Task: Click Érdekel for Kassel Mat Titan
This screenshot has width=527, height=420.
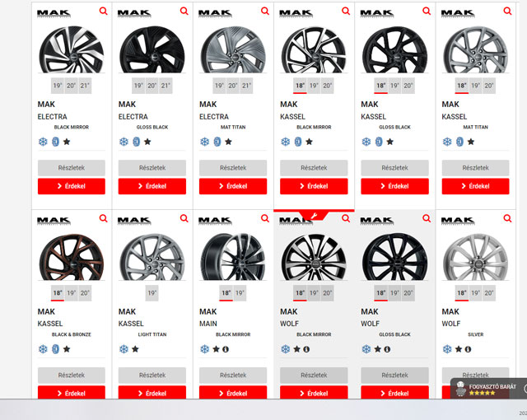Action: pyautogui.click(x=476, y=186)
